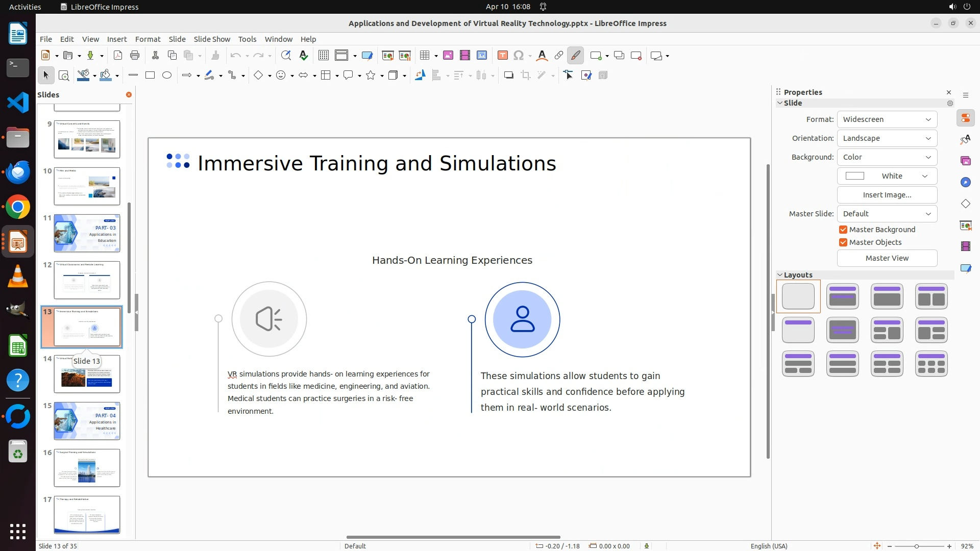The image size is (980, 551).
Task: Open the Slide Show menu
Action: click(212, 39)
